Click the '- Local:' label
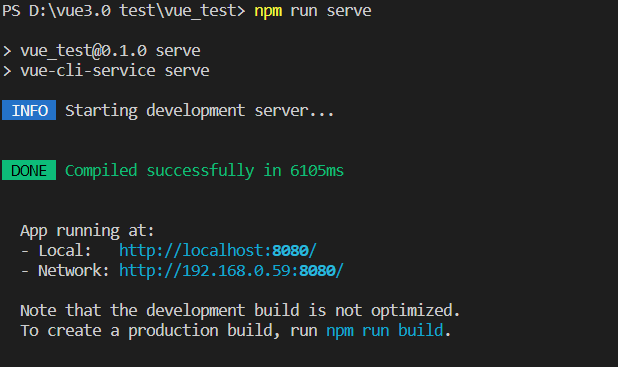618x367 pixels. pos(56,251)
